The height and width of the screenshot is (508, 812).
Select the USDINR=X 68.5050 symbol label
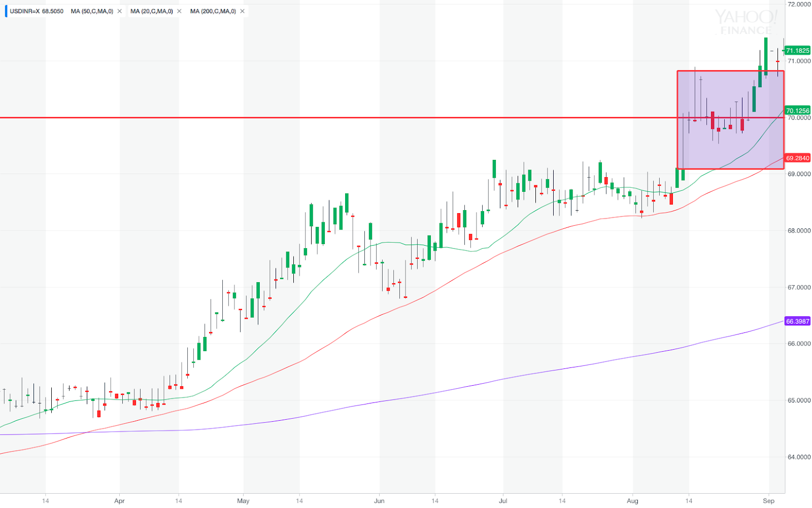[37, 11]
